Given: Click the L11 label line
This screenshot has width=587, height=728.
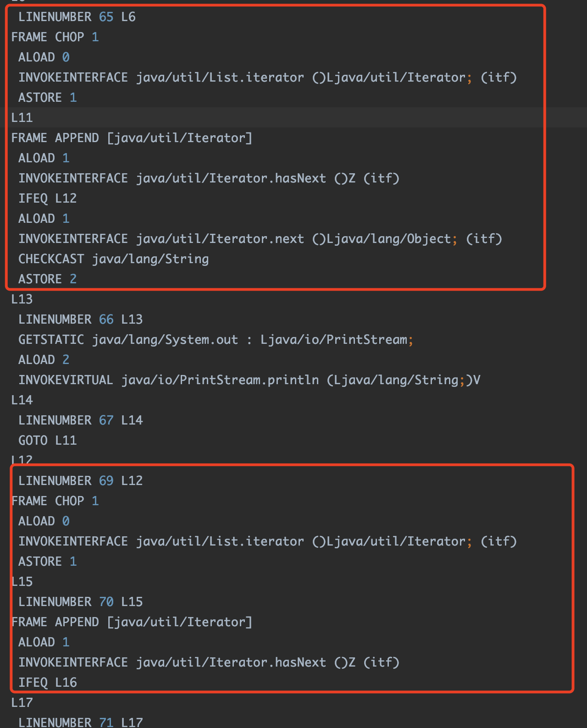Looking at the screenshot, I should [22, 118].
